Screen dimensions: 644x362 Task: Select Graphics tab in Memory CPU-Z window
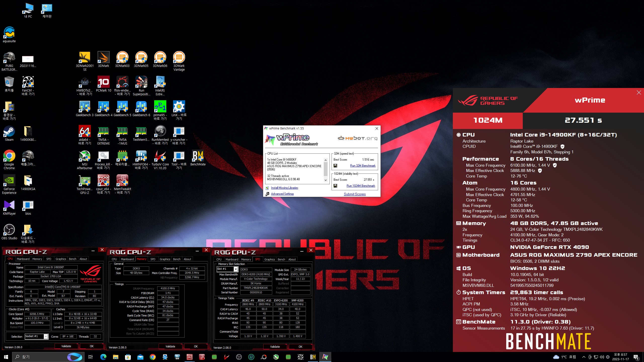(x=165, y=259)
